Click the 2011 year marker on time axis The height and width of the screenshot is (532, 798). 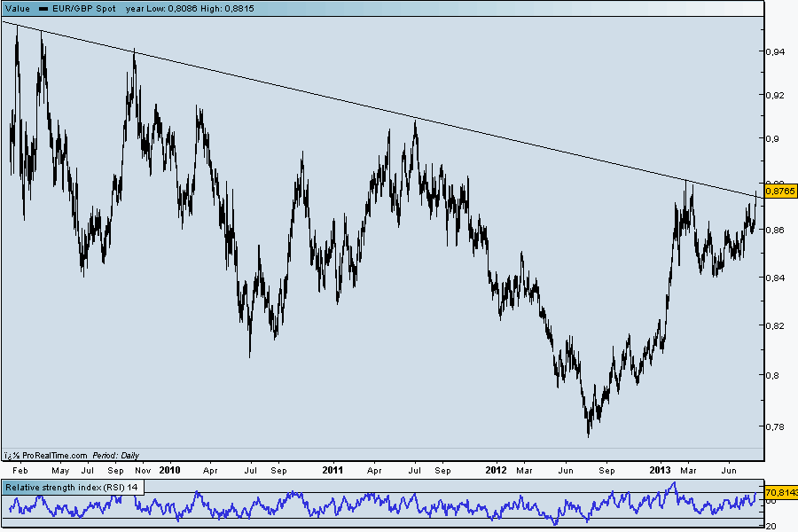[332, 470]
